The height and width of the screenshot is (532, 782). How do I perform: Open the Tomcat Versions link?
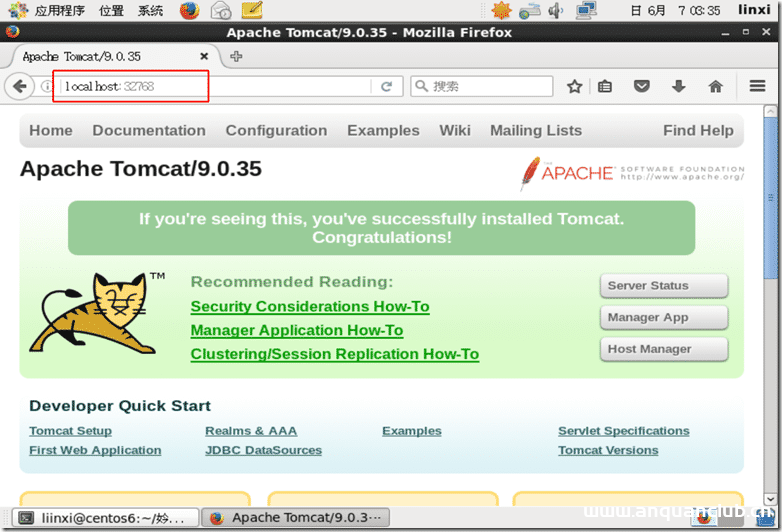click(608, 450)
